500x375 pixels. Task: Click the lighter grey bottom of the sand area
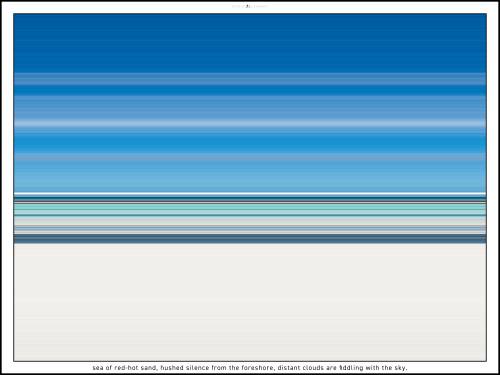[250, 347]
